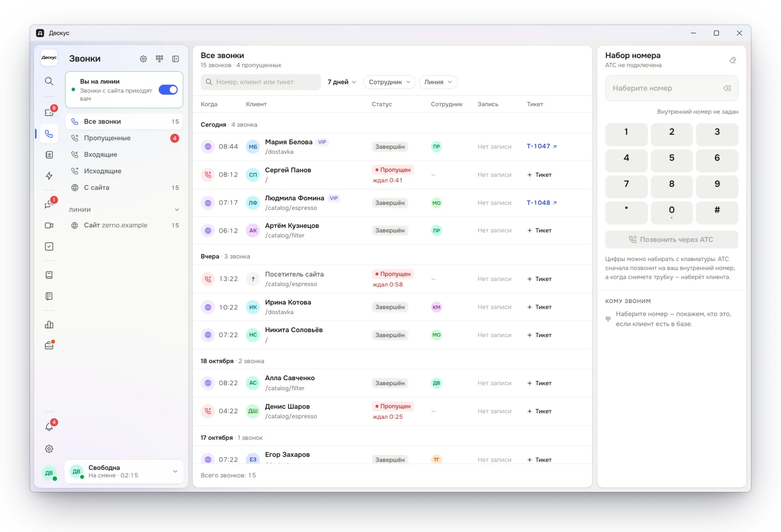This screenshot has width=781, height=532.
Task: Open call settings gear beside Звонки
Action: 143,59
